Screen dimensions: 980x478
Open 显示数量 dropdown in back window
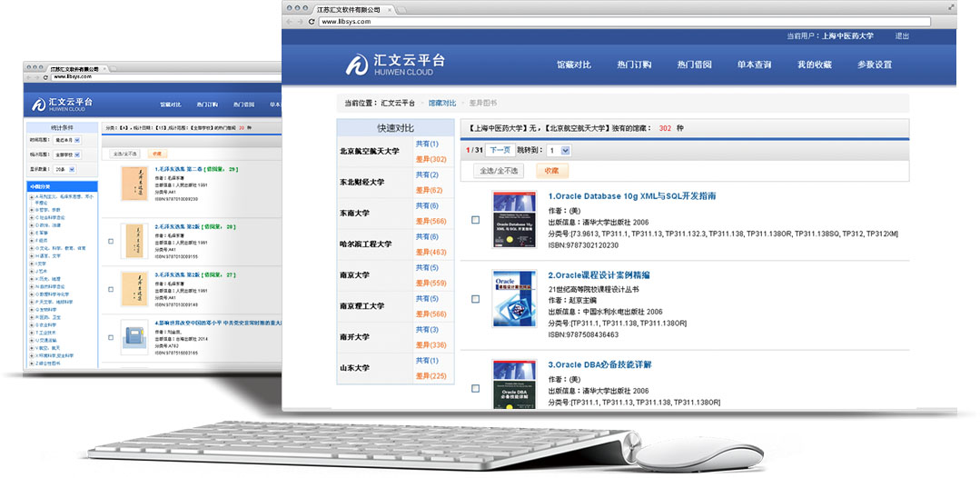coord(64,170)
